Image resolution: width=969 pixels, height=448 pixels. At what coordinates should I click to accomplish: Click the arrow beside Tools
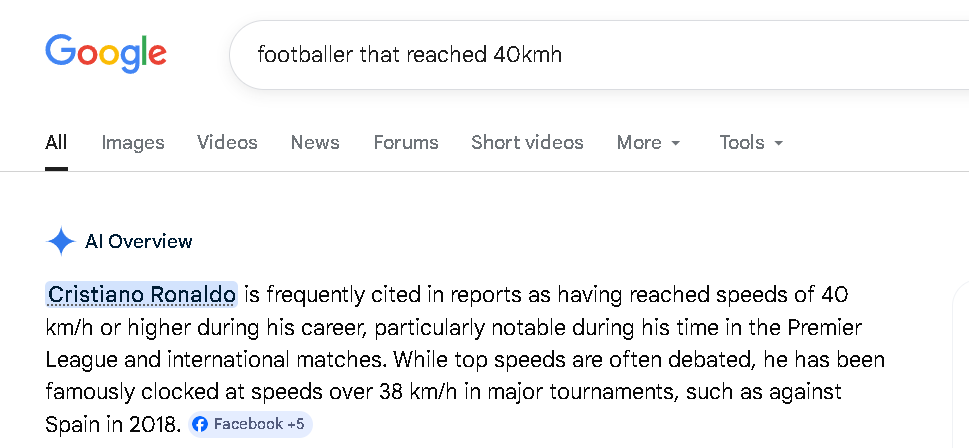(x=778, y=143)
